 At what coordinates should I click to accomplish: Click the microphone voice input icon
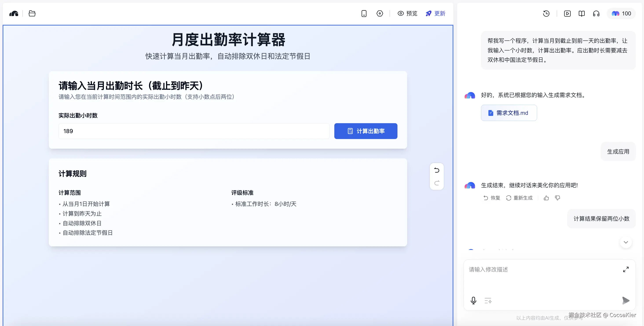pyautogui.click(x=473, y=300)
